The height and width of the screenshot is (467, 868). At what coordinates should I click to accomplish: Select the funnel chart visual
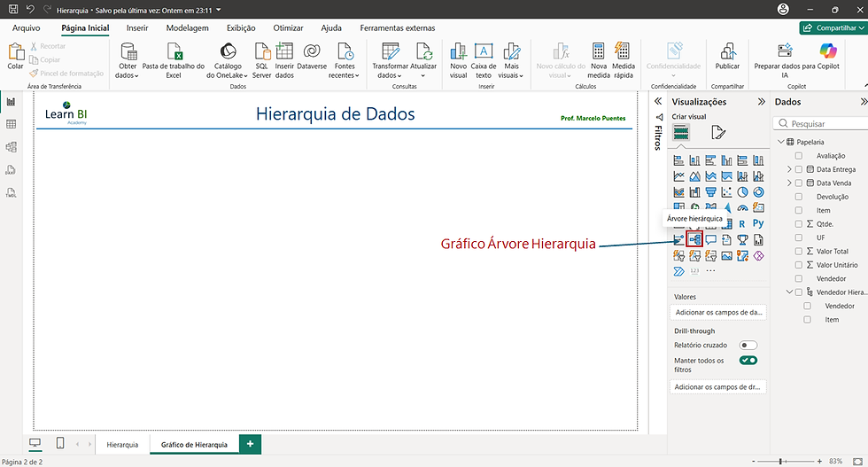(x=710, y=192)
